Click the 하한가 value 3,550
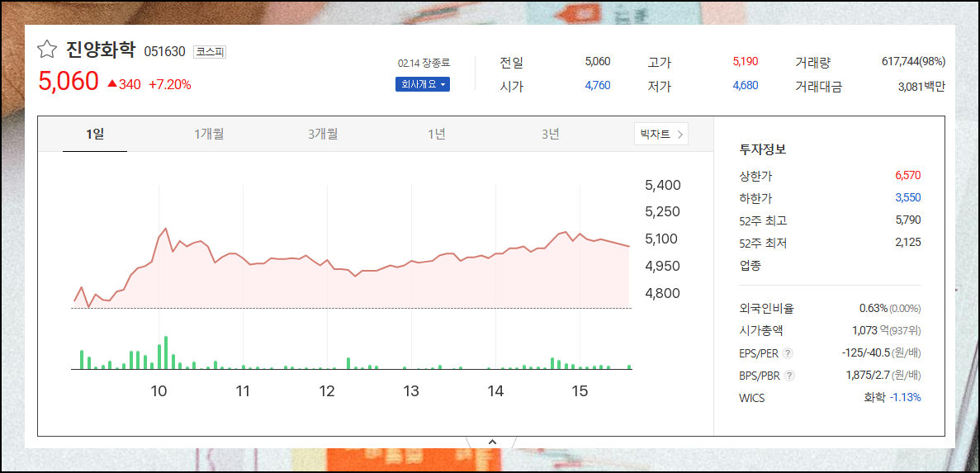The height and width of the screenshot is (473, 980). (x=907, y=198)
